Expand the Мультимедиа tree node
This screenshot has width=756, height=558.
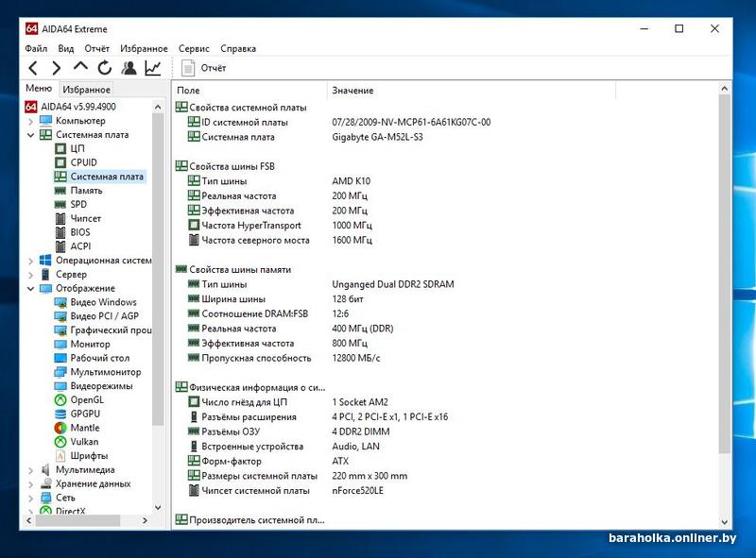pos(31,470)
